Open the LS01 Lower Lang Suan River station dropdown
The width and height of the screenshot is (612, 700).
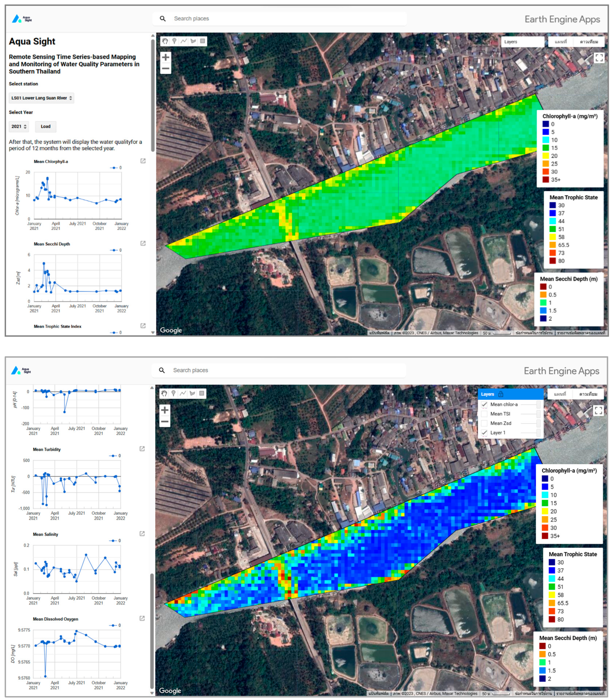point(41,98)
